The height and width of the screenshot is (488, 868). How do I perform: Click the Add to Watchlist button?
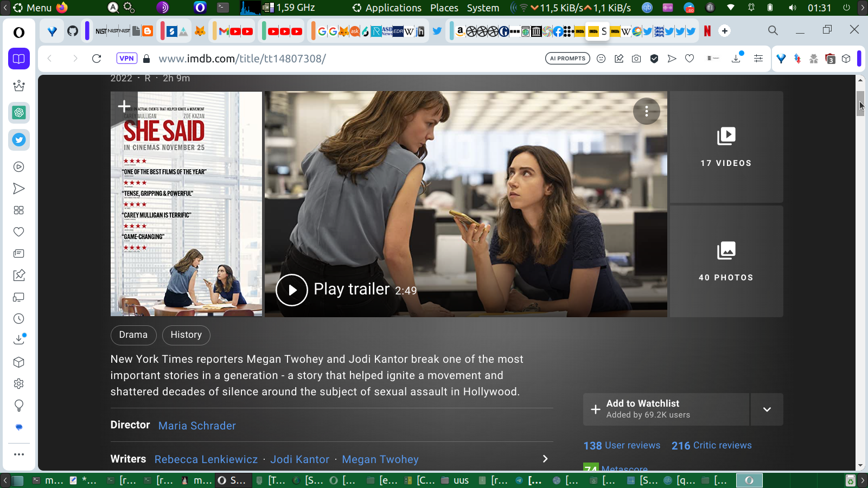pyautogui.click(x=666, y=409)
